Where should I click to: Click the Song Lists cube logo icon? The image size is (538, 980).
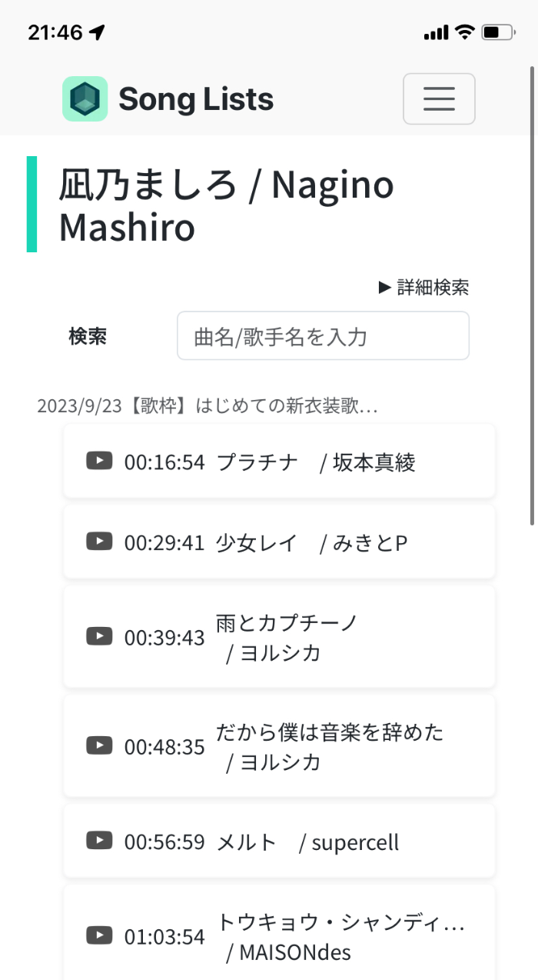85,98
